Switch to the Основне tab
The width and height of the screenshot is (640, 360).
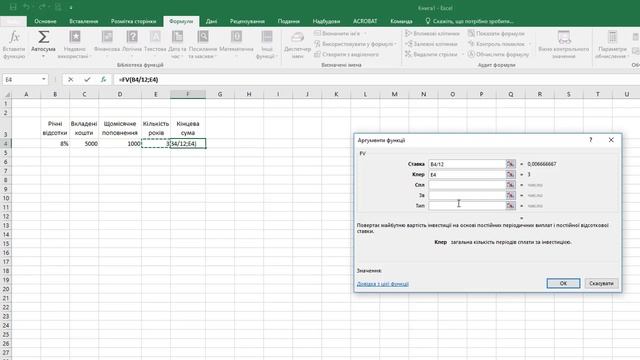pos(45,21)
